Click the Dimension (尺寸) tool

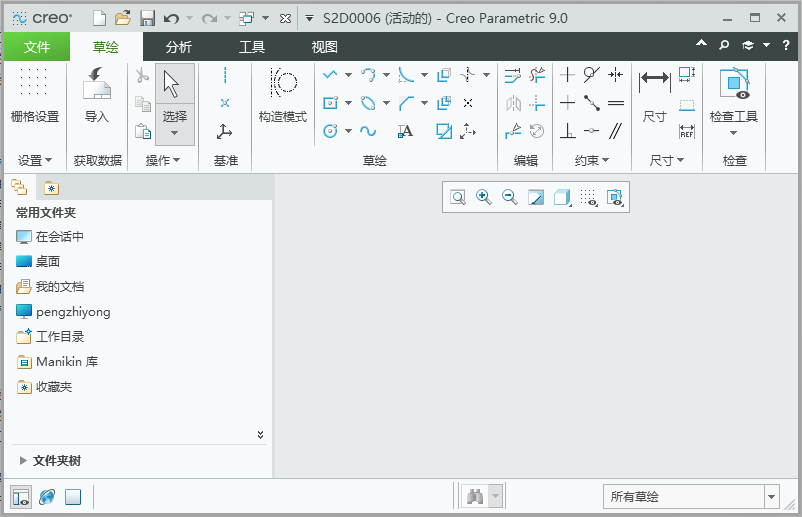[654, 95]
